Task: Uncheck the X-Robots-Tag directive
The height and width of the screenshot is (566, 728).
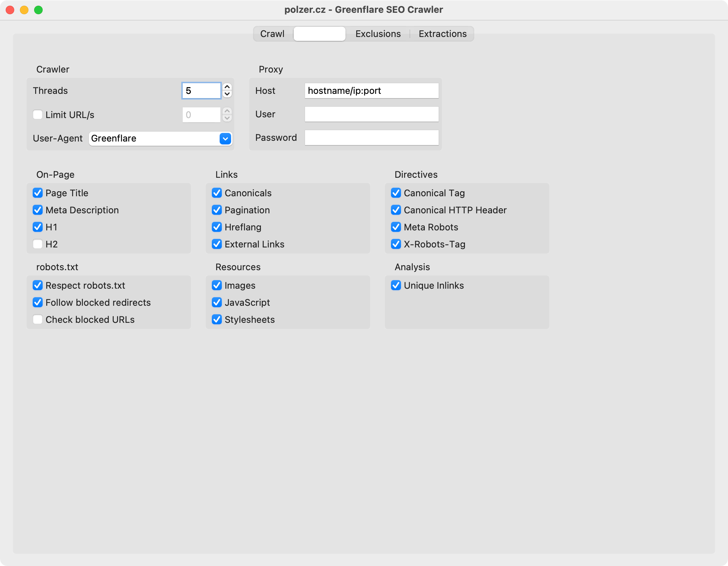Action: (x=396, y=244)
